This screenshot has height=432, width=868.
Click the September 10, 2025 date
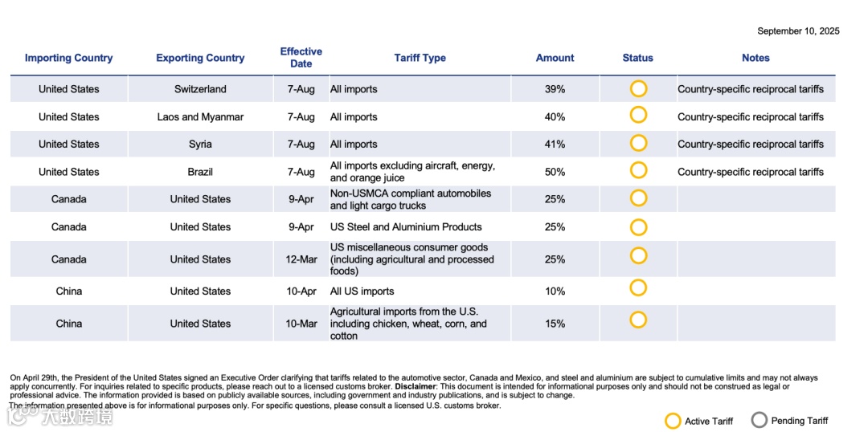coord(798,31)
